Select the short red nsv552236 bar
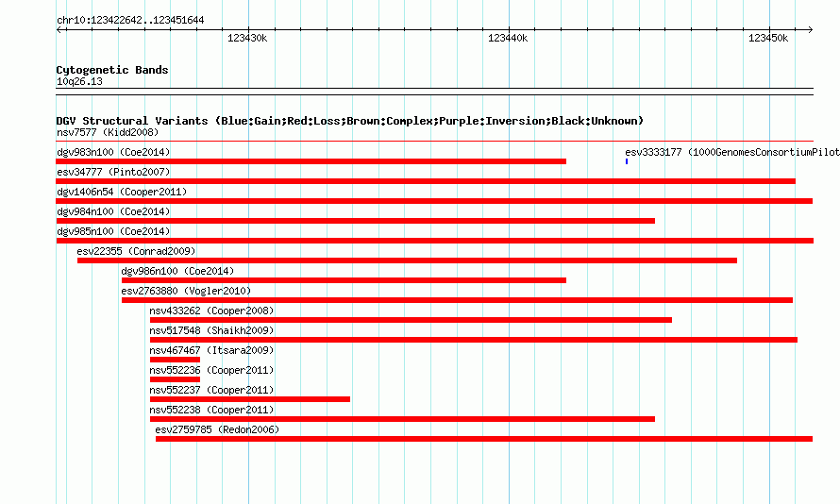 click(x=175, y=379)
